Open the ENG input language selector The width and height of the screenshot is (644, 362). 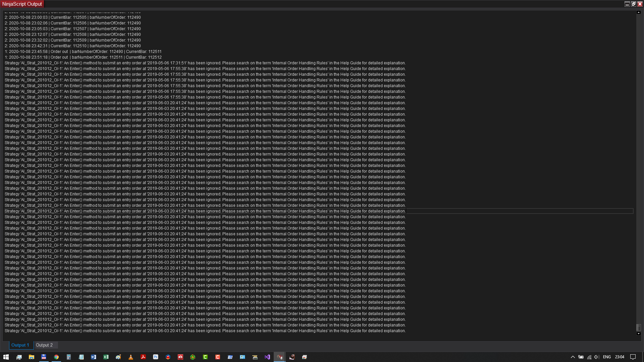(x=607, y=357)
